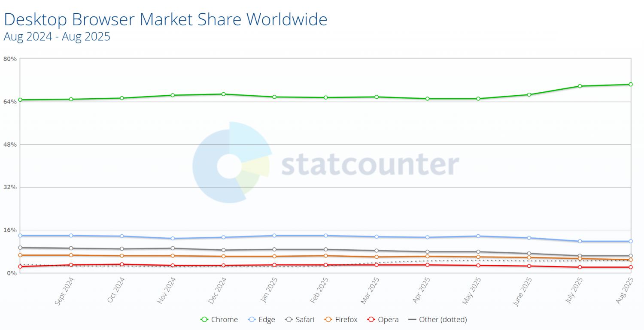Click the Desktop Browser Market Share title
The image size is (644, 330).
click(165, 19)
